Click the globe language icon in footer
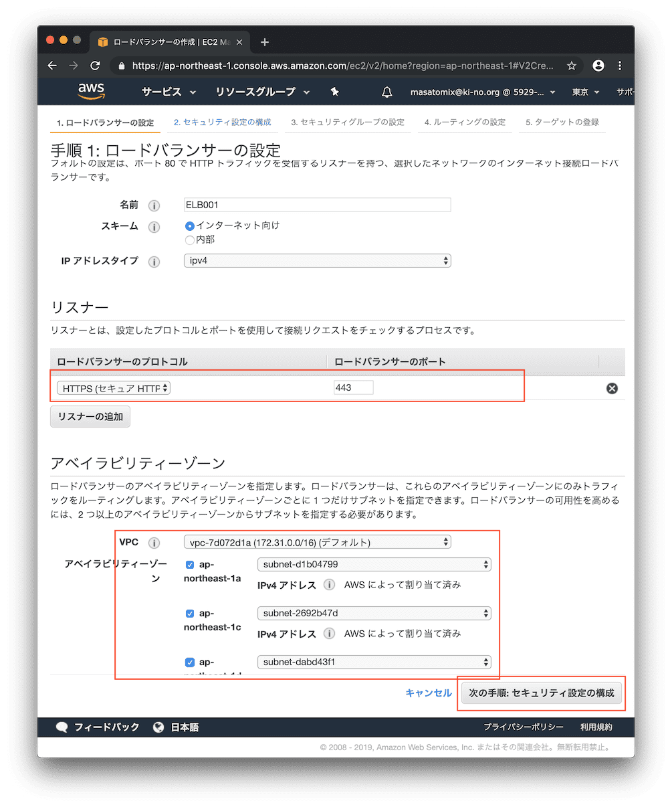The width and height of the screenshot is (672, 807). pos(158,727)
